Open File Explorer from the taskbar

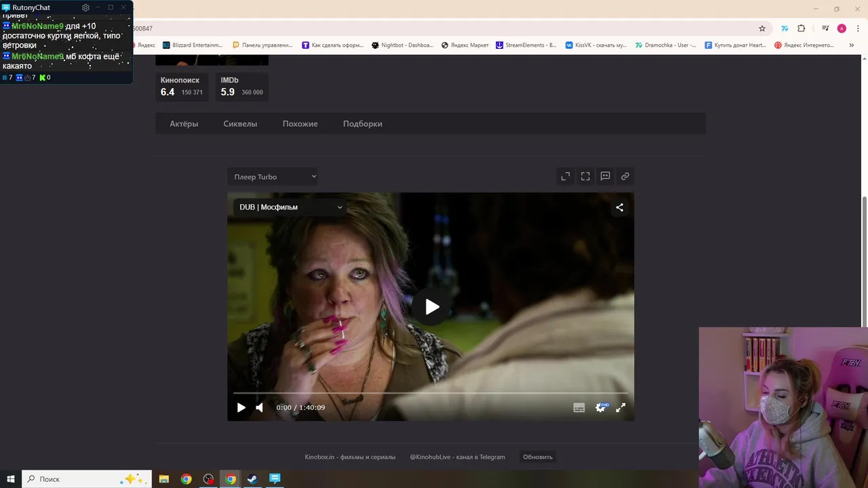[x=164, y=479]
